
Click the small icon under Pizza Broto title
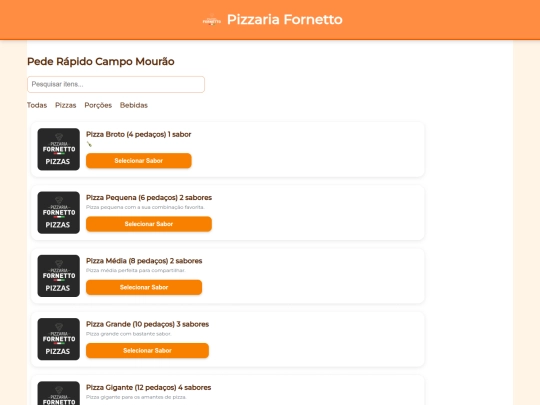[x=89, y=144]
